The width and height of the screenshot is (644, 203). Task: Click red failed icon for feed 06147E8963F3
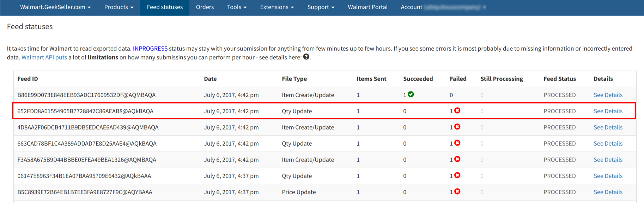click(457, 175)
